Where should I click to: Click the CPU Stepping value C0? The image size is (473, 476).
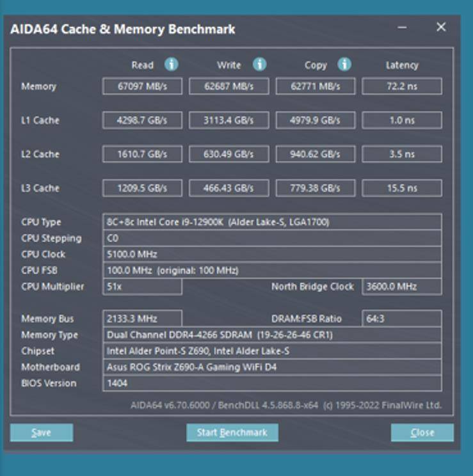point(272,238)
